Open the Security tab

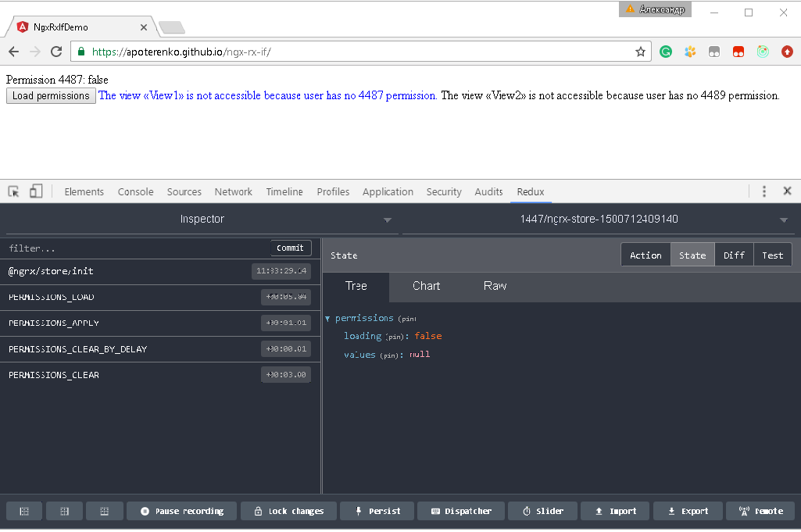(444, 192)
